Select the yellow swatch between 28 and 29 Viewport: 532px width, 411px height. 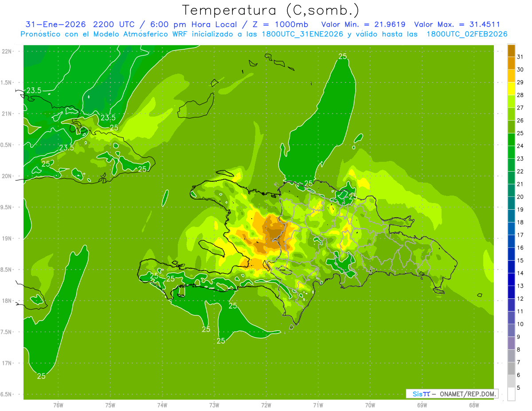511,89
